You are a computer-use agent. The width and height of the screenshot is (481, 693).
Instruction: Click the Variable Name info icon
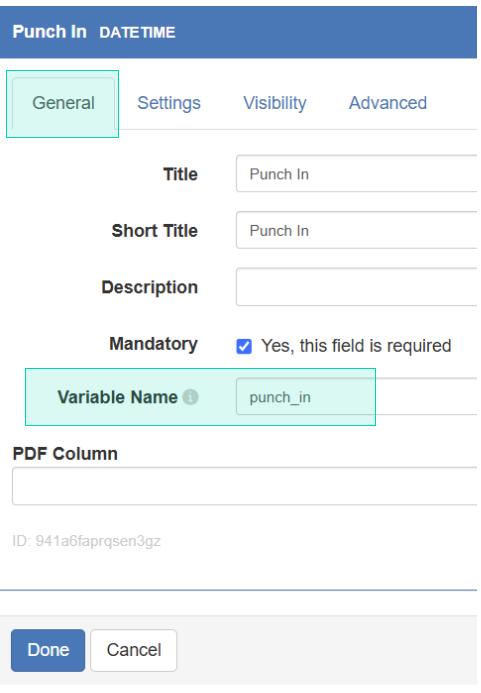191,397
